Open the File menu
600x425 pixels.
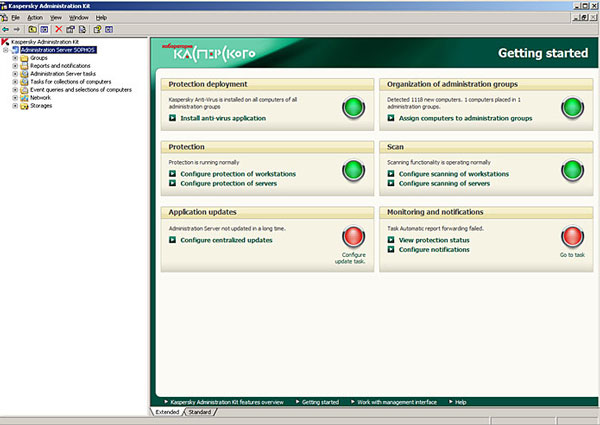[x=15, y=18]
